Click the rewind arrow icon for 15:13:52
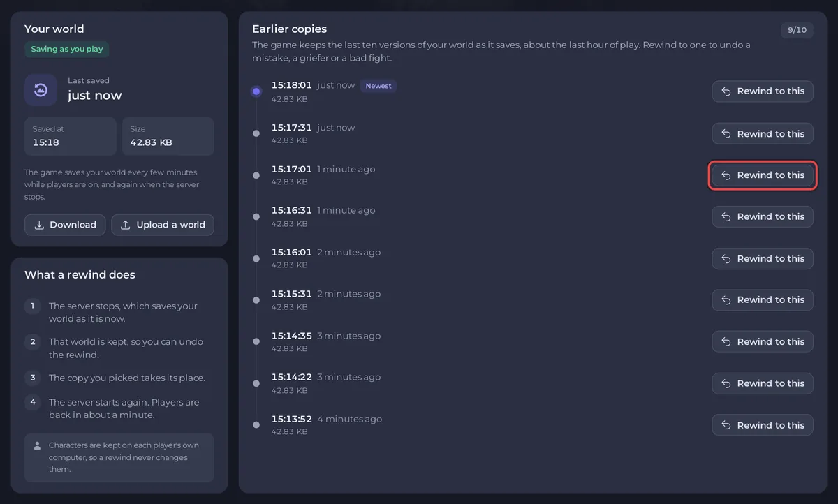 click(x=726, y=425)
